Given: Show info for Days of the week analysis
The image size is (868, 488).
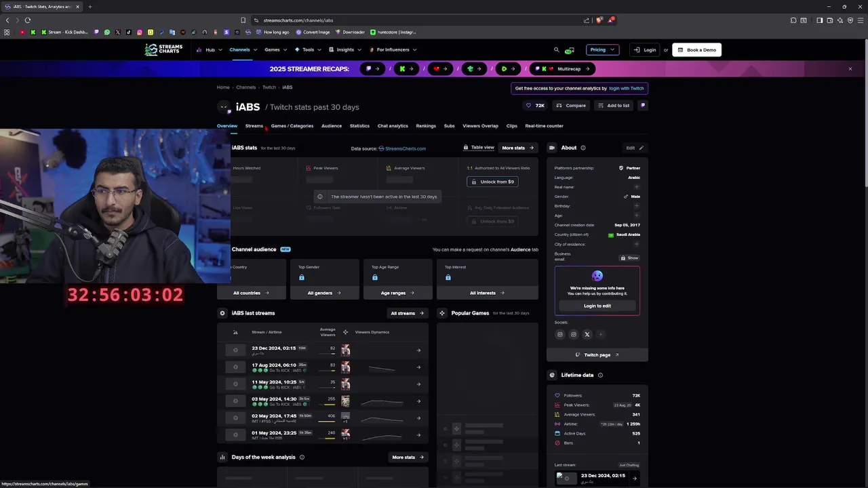Looking at the screenshot, I should tap(302, 457).
